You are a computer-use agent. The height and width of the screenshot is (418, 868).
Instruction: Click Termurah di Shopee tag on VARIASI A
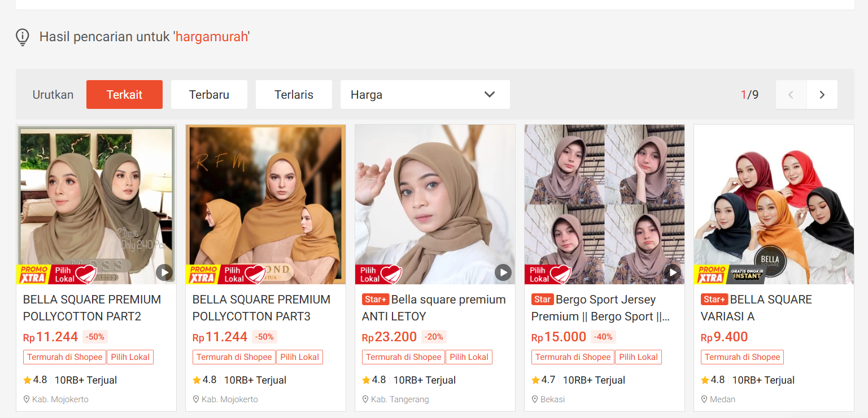pyautogui.click(x=743, y=357)
